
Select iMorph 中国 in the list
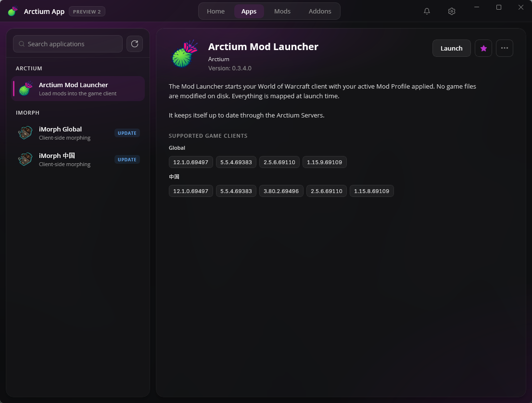click(x=78, y=159)
